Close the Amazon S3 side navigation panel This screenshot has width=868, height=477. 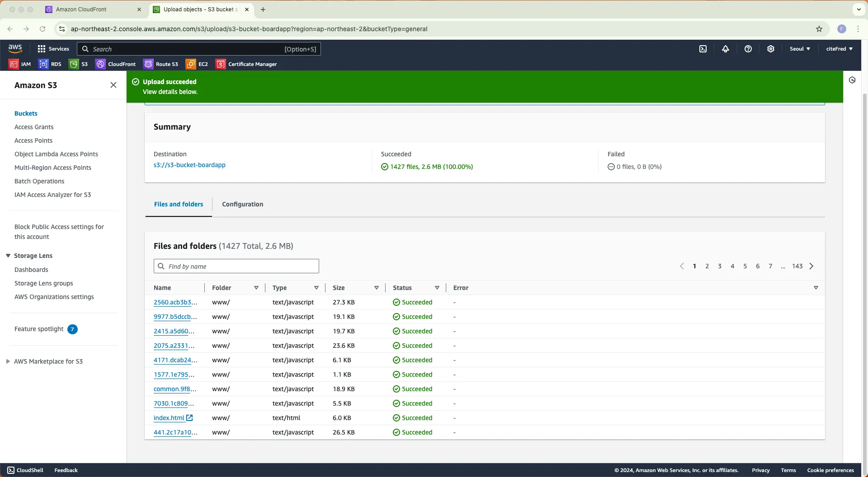pyautogui.click(x=113, y=85)
